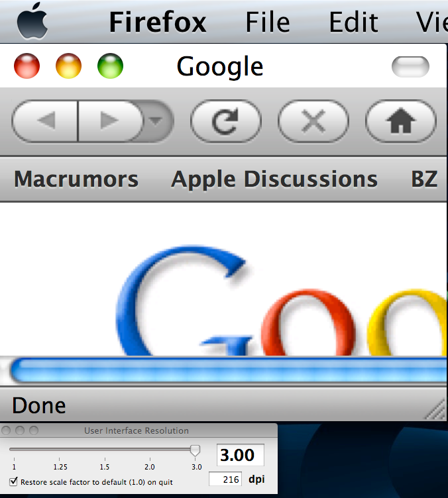Open the Edit menu
Screen dimensions: 448x498
(353, 22)
